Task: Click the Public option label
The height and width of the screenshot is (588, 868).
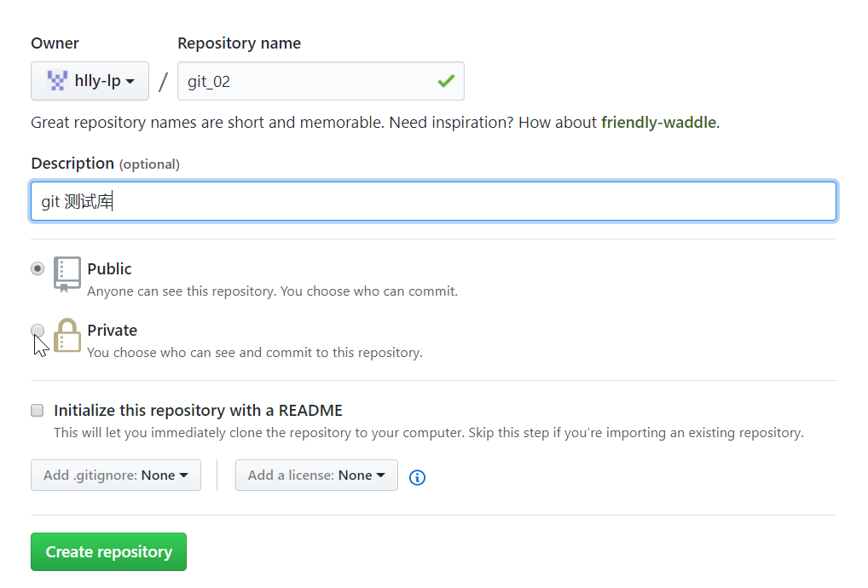Action: tap(109, 269)
